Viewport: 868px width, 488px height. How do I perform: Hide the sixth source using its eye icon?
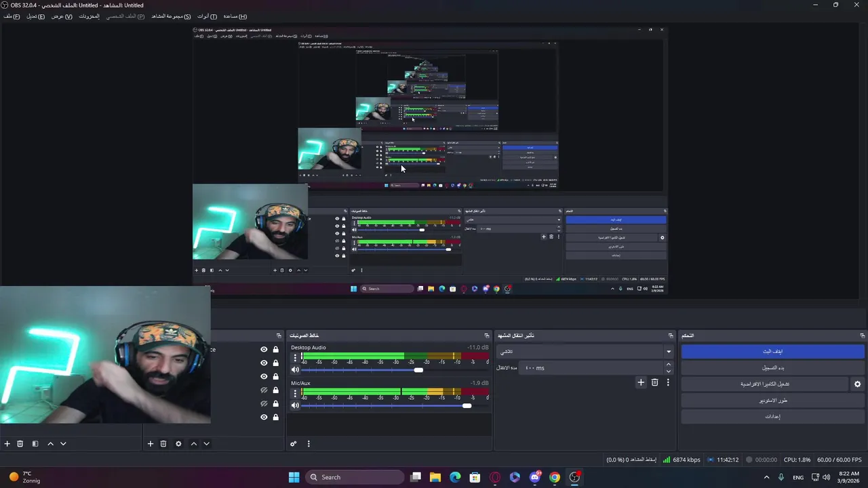coord(264,418)
